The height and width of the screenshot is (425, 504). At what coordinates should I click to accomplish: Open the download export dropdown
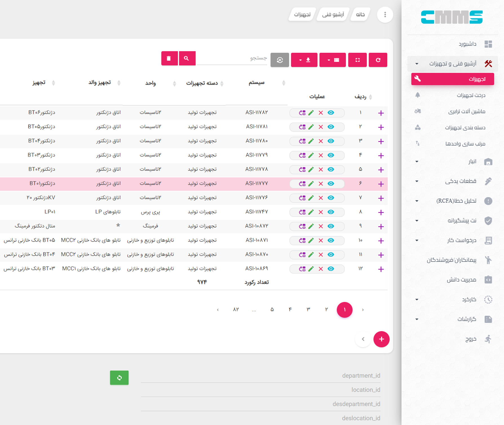tap(304, 60)
